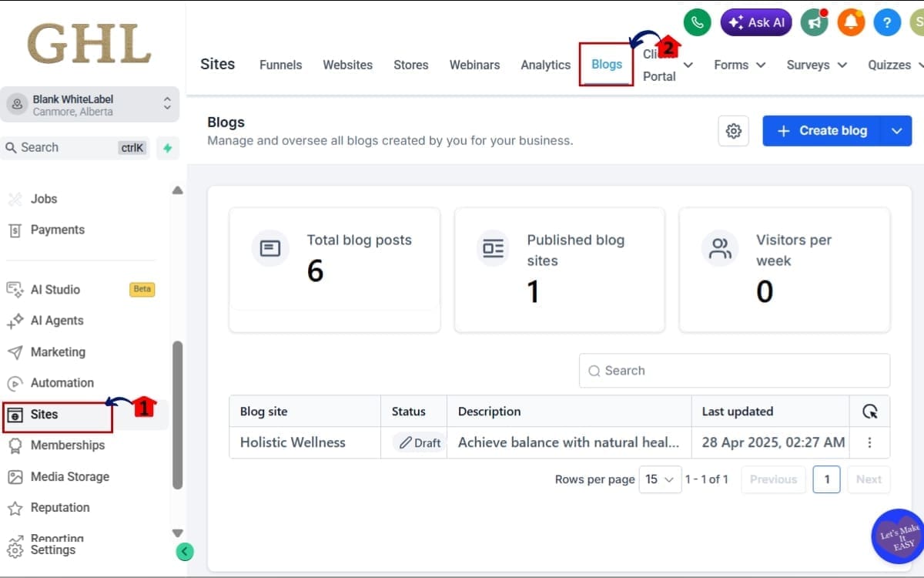Image resolution: width=924 pixels, height=578 pixels.
Task: Open Sites in the sidebar
Action: (x=45, y=415)
